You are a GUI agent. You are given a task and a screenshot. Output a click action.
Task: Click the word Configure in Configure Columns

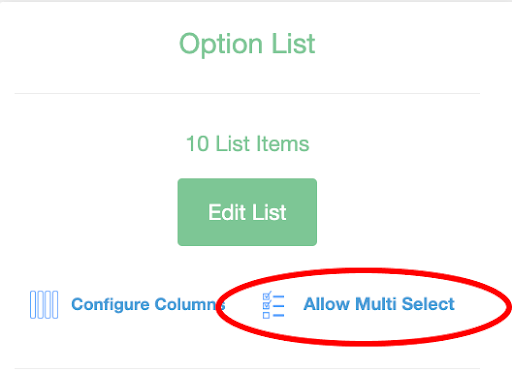tap(110, 305)
